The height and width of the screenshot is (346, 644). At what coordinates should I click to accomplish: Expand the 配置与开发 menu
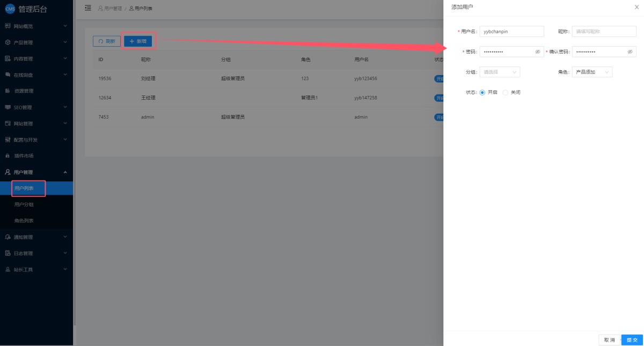pyautogui.click(x=36, y=139)
